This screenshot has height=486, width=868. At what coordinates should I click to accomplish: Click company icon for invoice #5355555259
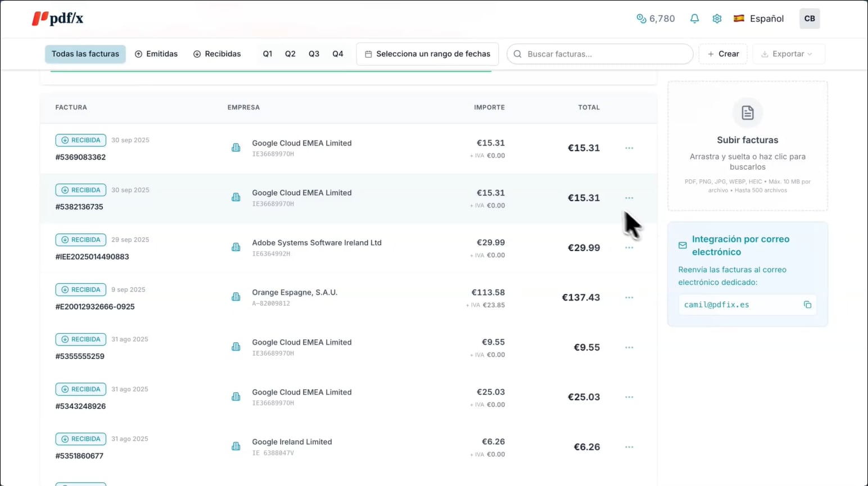236,347
